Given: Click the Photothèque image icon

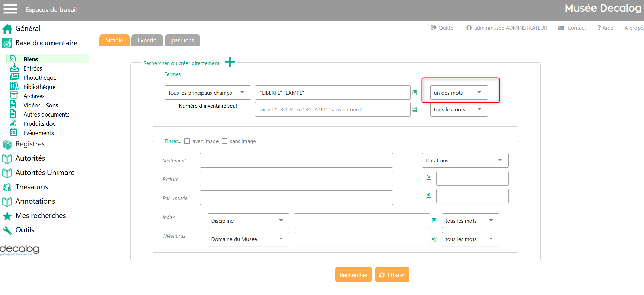Looking at the screenshot, I should pyautogui.click(x=14, y=77).
